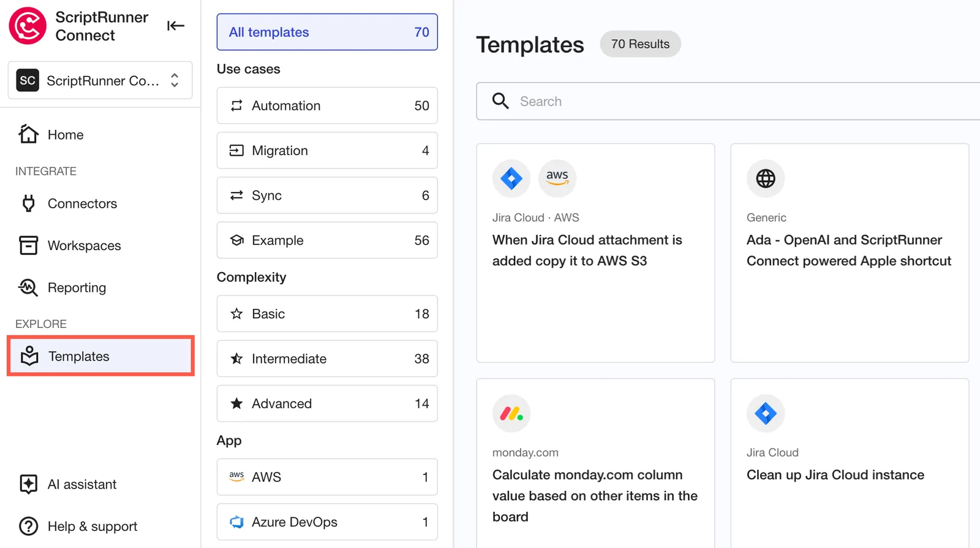Click the Basic outline star icon

[236, 314]
